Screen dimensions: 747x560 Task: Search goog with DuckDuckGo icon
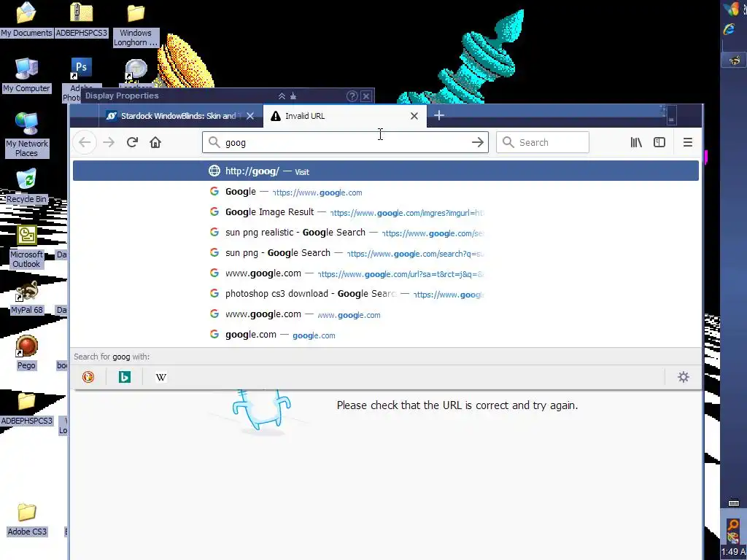(x=88, y=377)
